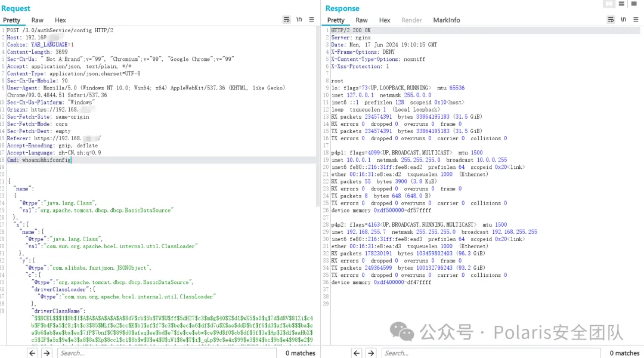Go to next match in Response search

[x=371, y=353]
